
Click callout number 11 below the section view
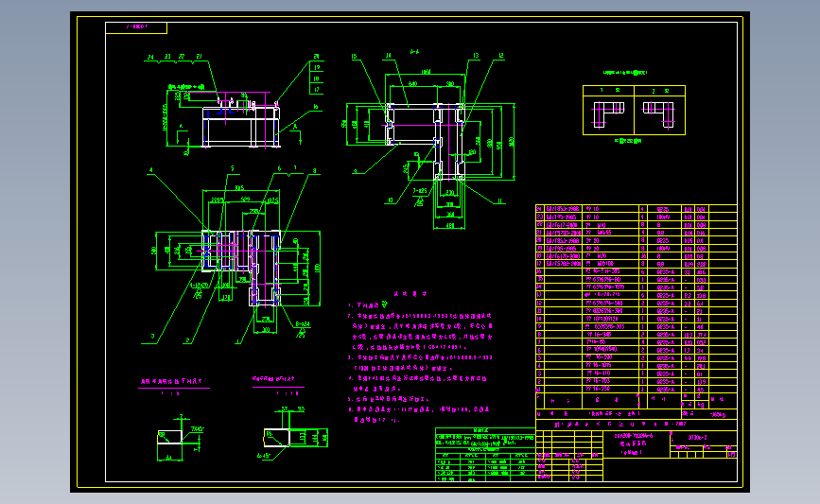click(x=500, y=200)
